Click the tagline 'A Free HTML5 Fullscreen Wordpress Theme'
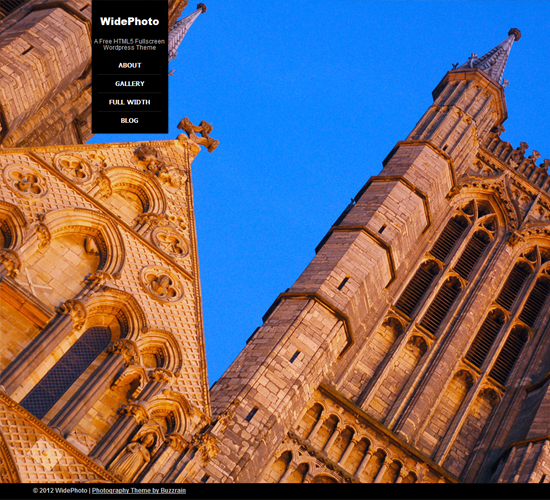The height and width of the screenshot is (500, 550). (129, 45)
